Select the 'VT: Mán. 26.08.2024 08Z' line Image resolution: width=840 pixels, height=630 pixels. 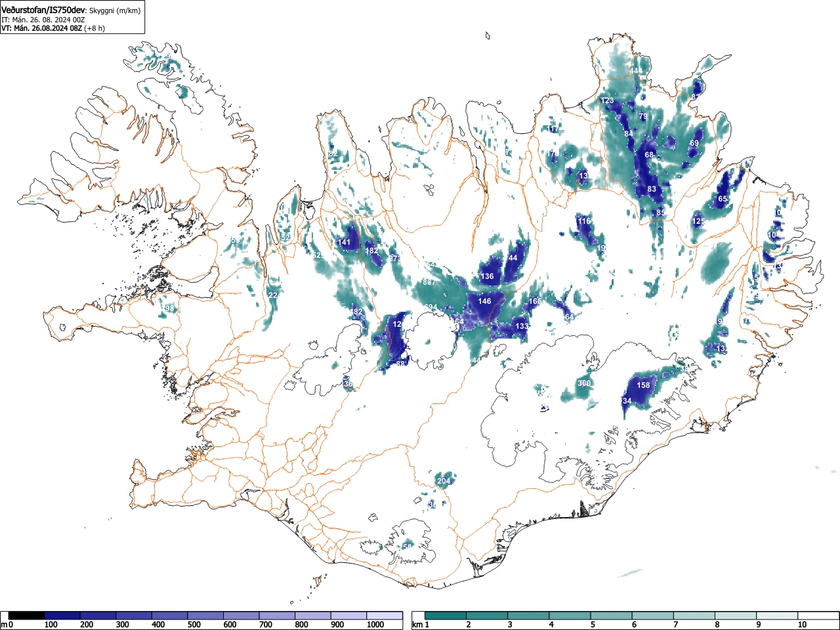(x=41, y=28)
